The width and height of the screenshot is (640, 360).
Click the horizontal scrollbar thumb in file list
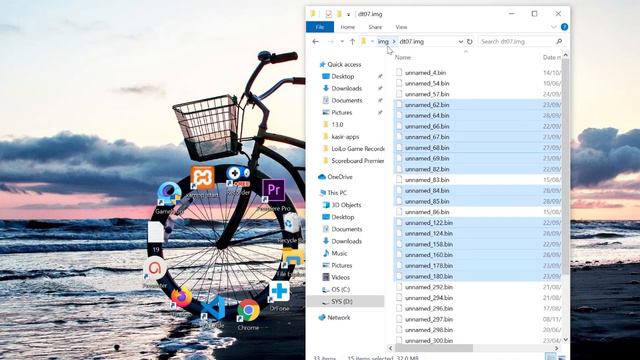point(434,348)
